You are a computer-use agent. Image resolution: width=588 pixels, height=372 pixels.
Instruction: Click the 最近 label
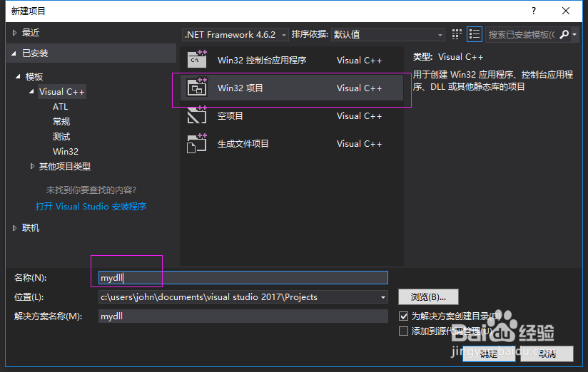31,33
